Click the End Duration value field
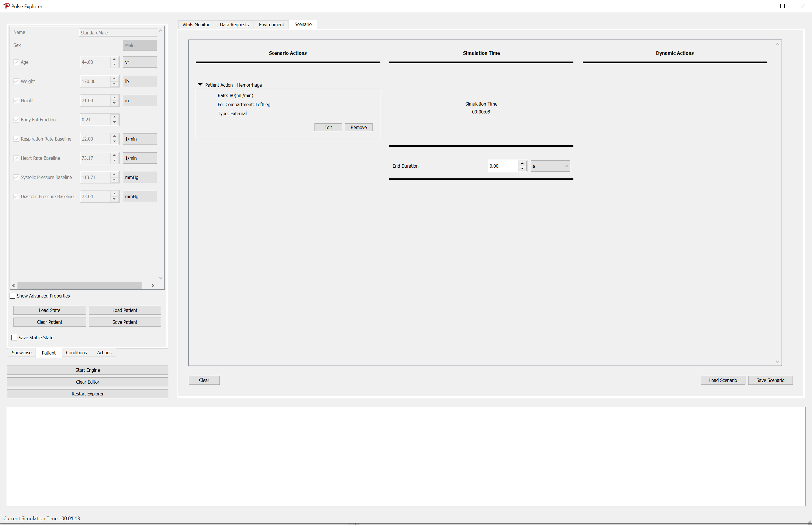The height and width of the screenshot is (525, 812). point(503,166)
